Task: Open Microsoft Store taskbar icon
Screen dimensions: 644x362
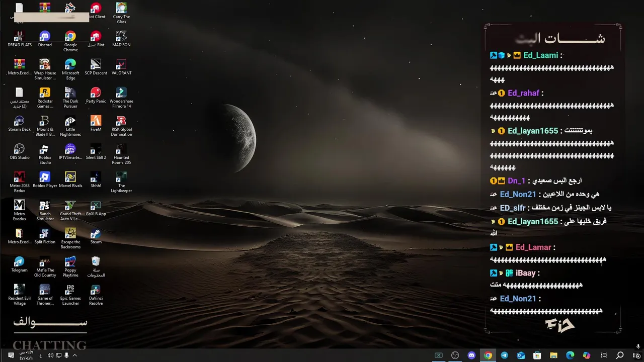Action: pos(537,355)
